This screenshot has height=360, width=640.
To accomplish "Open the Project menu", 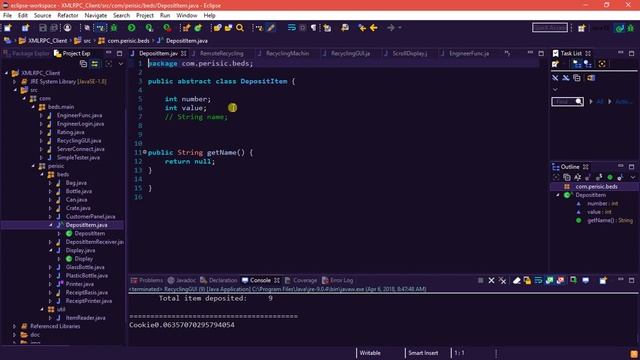I will pyautogui.click(x=144, y=15).
